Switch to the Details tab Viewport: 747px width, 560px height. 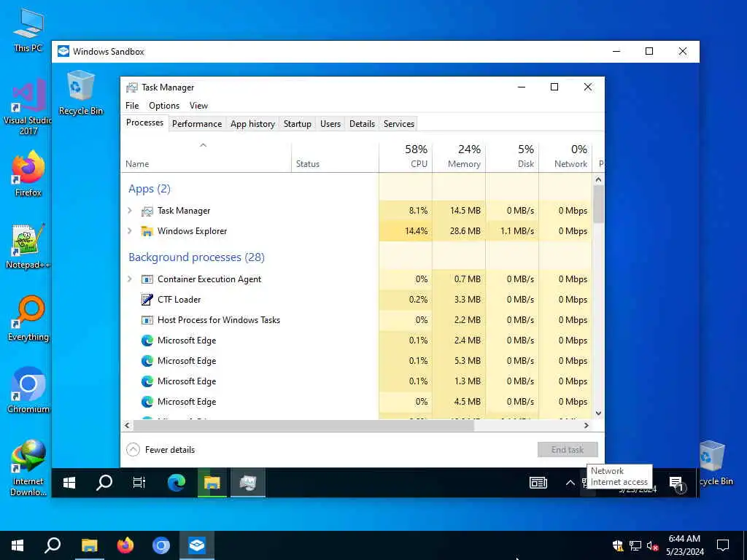362,124
